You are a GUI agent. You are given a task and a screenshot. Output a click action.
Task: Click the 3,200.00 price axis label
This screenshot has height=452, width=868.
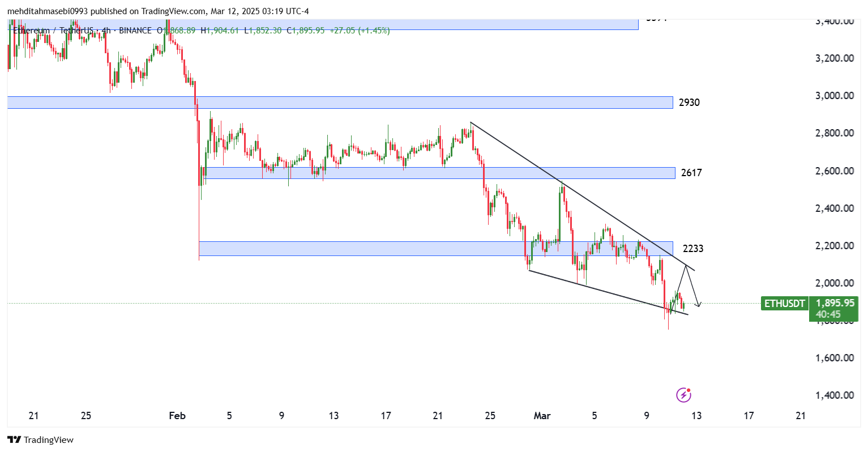point(835,58)
